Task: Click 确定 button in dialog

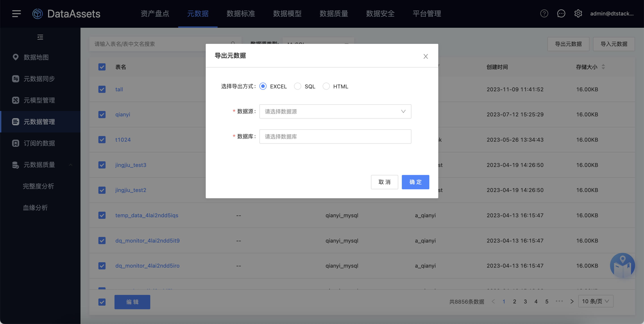Action: 415,182
